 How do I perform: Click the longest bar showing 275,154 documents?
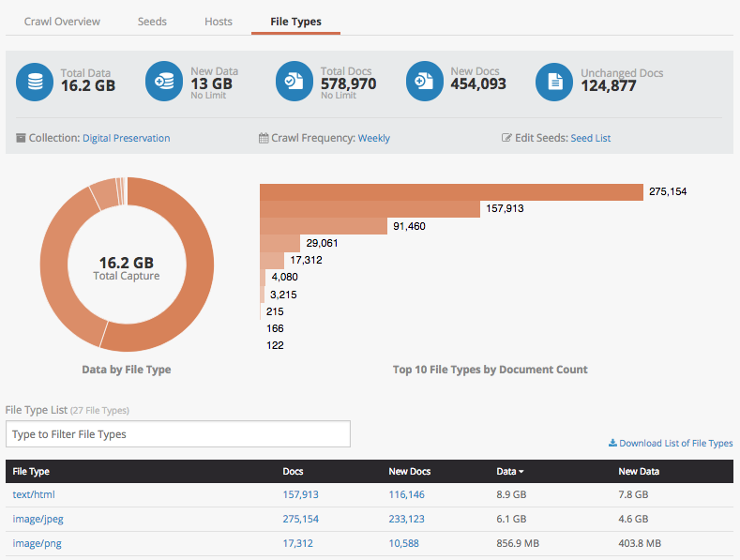(450, 191)
